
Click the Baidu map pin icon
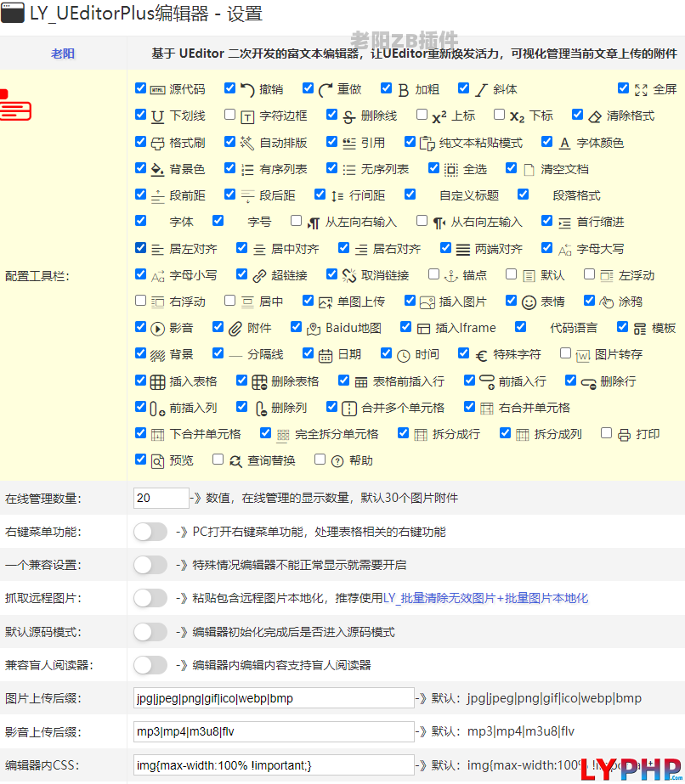coord(314,328)
